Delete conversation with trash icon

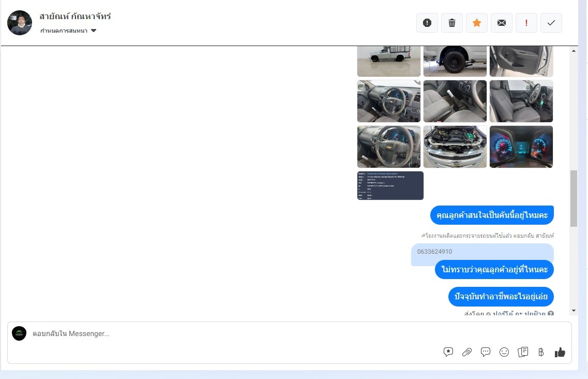(452, 23)
